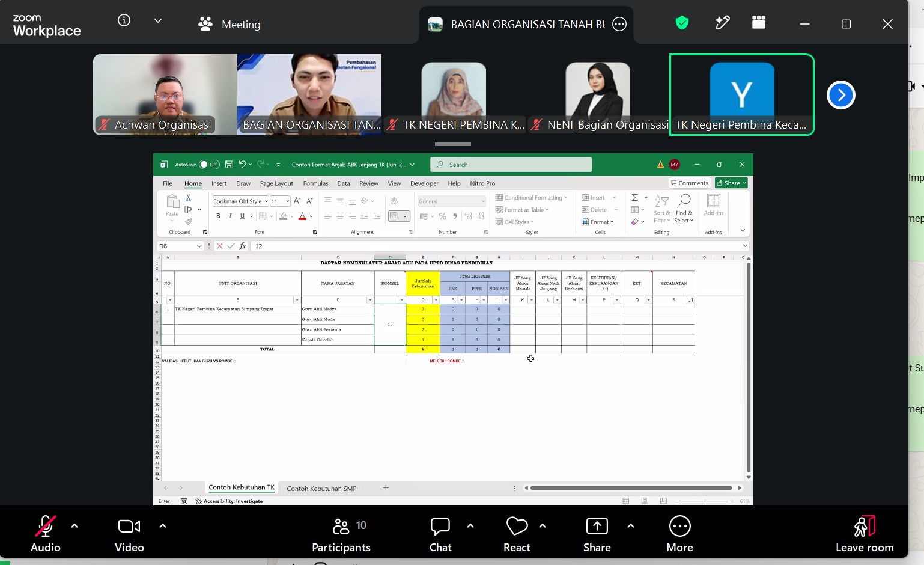The image size is (924, 565).
Task: Open Conditional Formatting in Excel ribbon
Action: (x=531, y=197)
